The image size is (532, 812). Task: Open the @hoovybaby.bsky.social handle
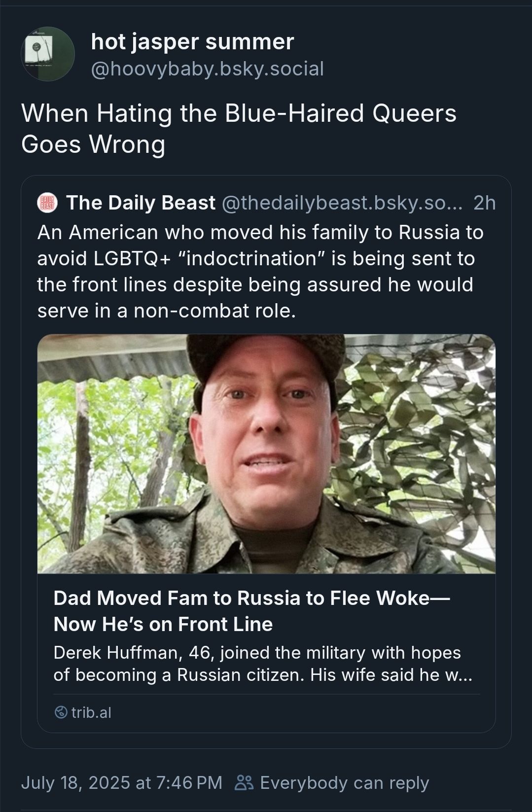pyautogui.click(x=207, y=69)
